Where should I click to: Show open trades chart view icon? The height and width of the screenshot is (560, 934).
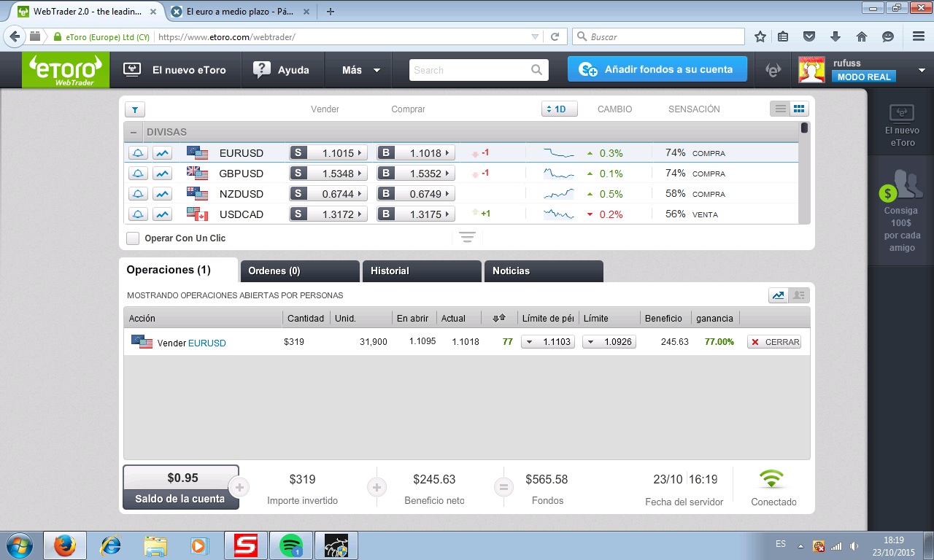pos(779,295)
